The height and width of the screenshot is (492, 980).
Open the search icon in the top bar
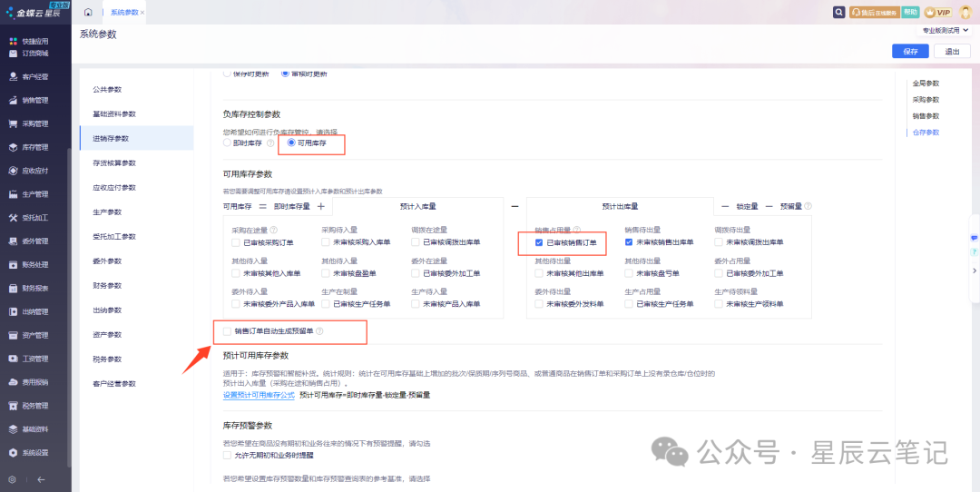(840, 12)
